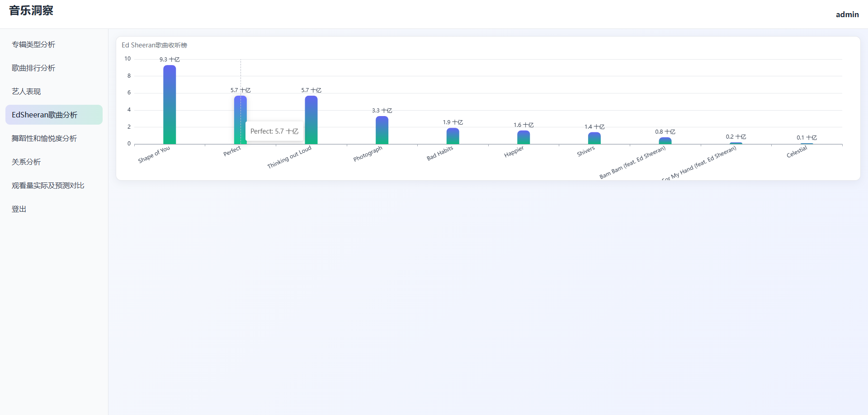Screen dimensions: 868x415
Task: Click the Photograph bar
Action: tap(382, 130)
